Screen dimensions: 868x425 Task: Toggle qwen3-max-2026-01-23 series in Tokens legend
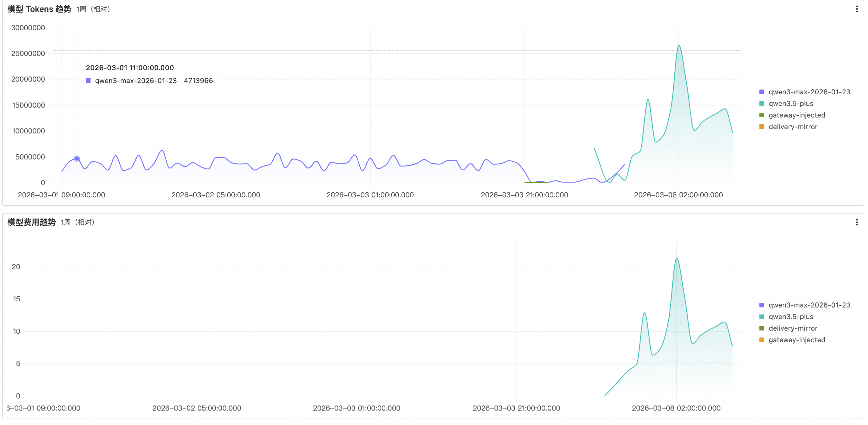(809, 92)
